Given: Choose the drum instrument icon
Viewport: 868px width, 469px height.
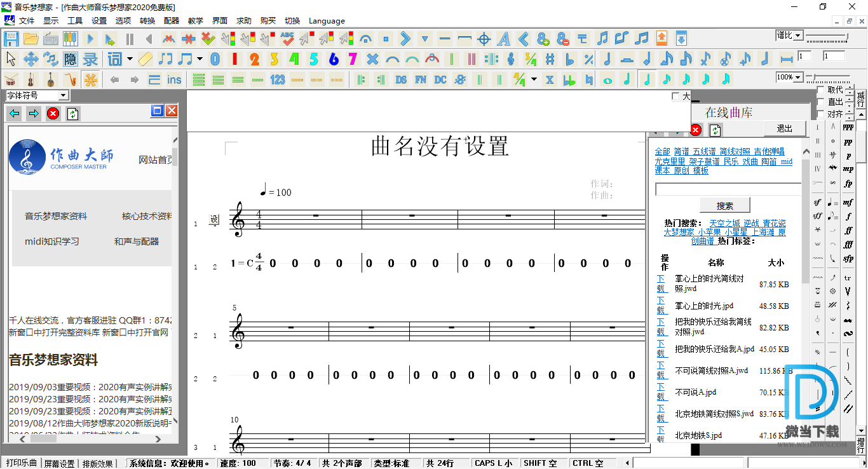Looking at the screenshot, I should coord(11,79).
